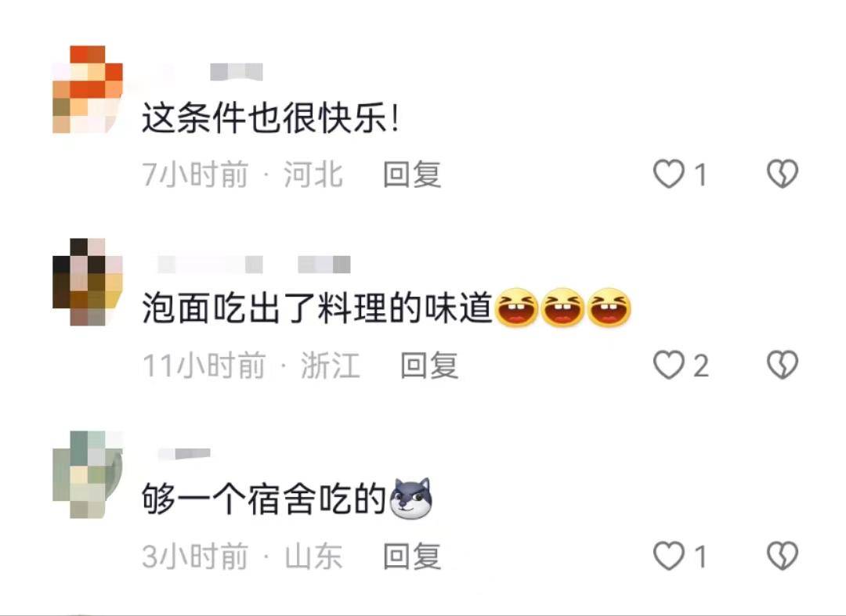Open second commenter's dark brown avatar
Screen dimensions: 846x616
coord(88,282)
